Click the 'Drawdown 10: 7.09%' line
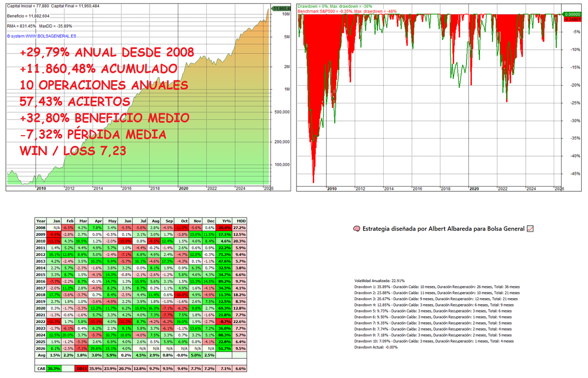This screenshot has width=588, height=378. 434,341
